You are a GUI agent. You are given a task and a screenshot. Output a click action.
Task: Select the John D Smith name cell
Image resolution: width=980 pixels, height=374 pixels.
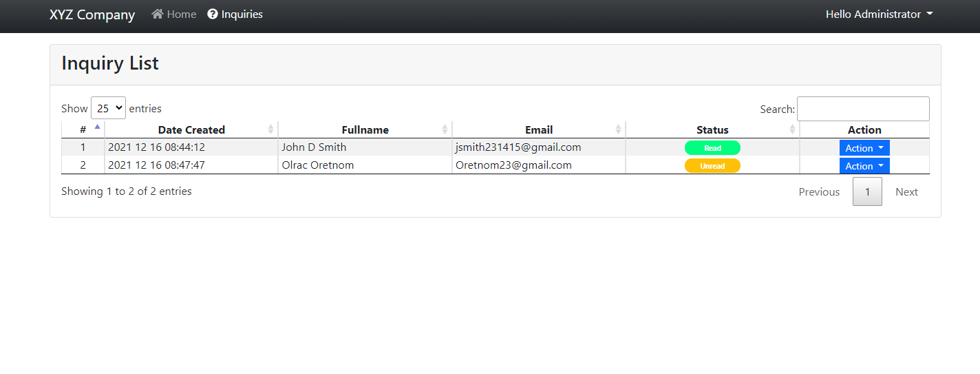click(x=365, y=147)
